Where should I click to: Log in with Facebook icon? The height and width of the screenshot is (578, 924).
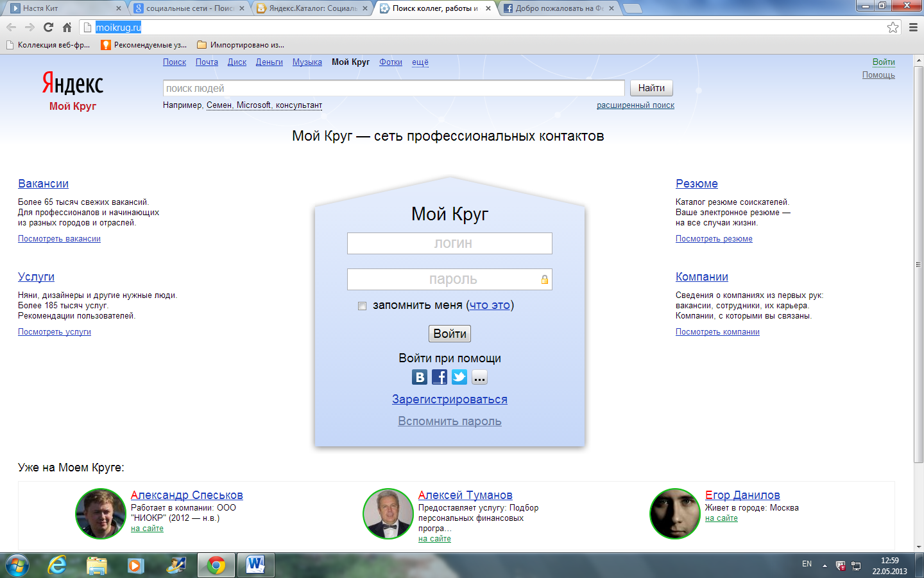pyautogui.click(x=440, y=377)
